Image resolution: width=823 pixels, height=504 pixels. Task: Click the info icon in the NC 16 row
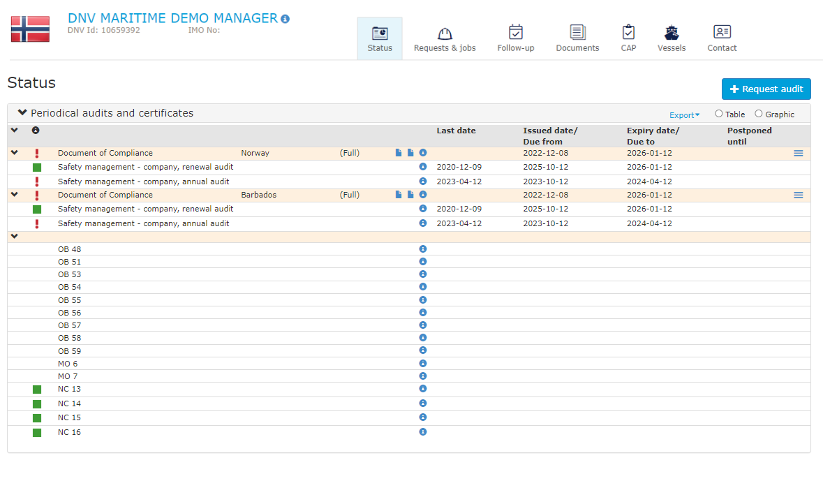(x=422, y=432)
